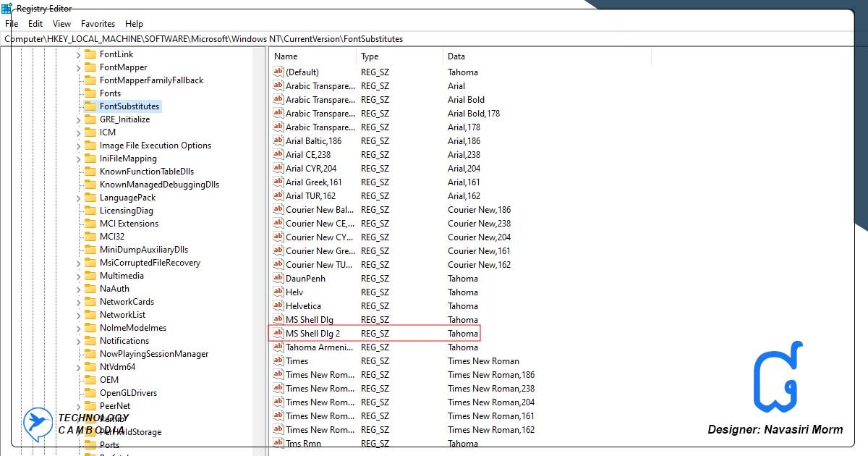868x456 pixels.
Task: Click the 'Times New Roman,161' data cell
Action: [x=491, y=415]
